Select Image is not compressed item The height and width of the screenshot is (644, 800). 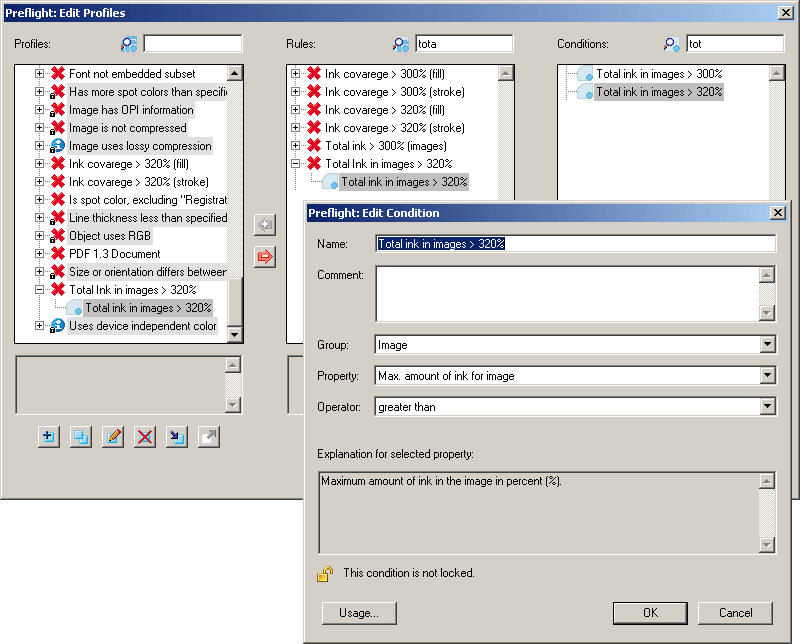click(x=128, y=128)
